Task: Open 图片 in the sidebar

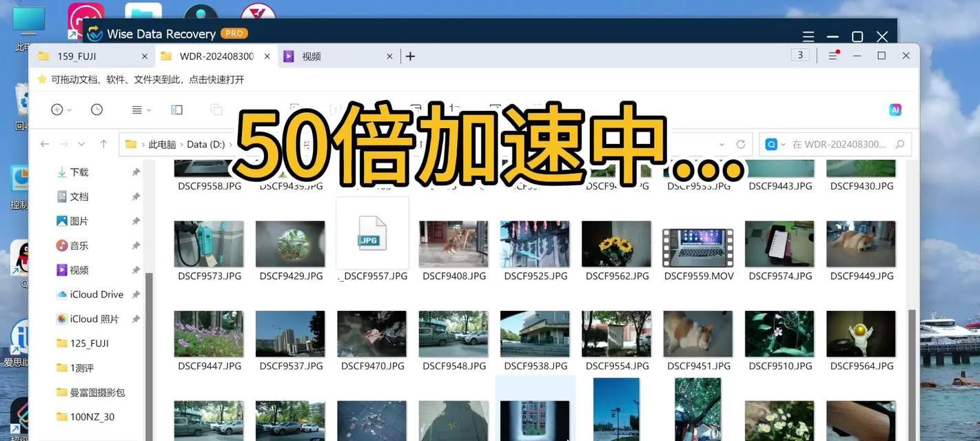Action: (x=79, y=221)
